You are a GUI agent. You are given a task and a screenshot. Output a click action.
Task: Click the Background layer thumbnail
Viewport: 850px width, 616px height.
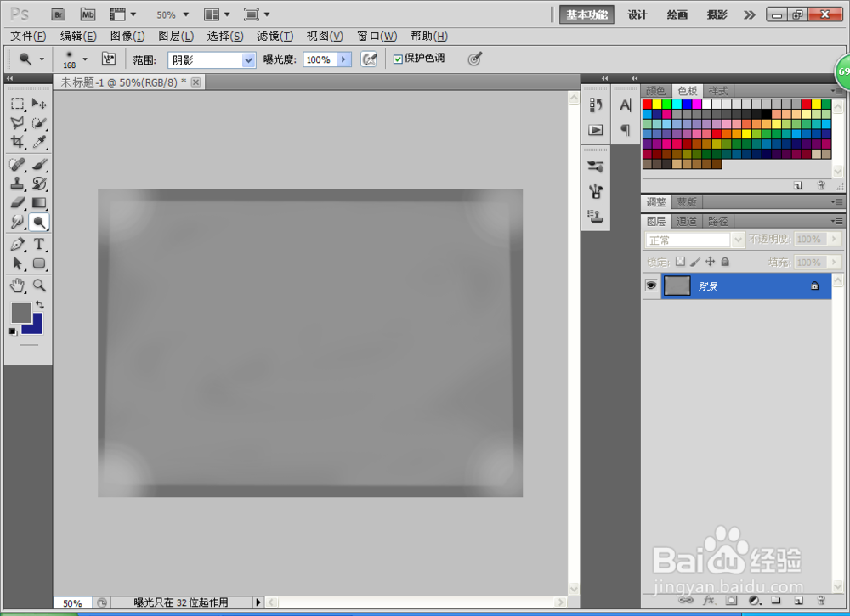677,285
